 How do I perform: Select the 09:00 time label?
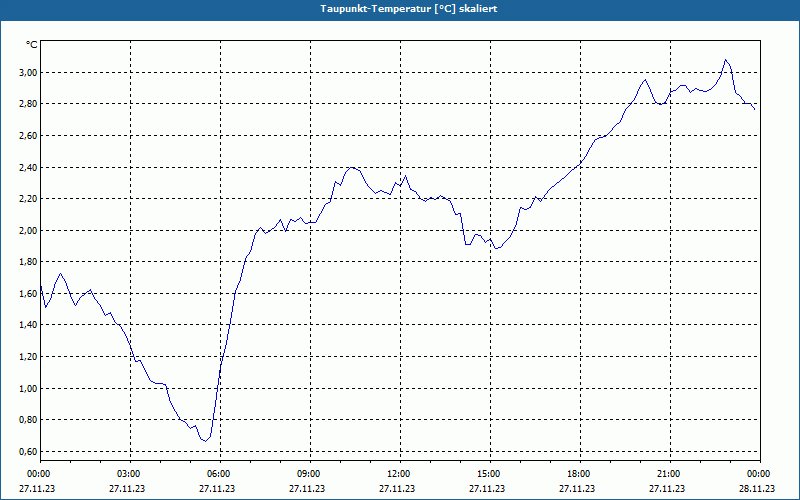click(x=310, y=474)
